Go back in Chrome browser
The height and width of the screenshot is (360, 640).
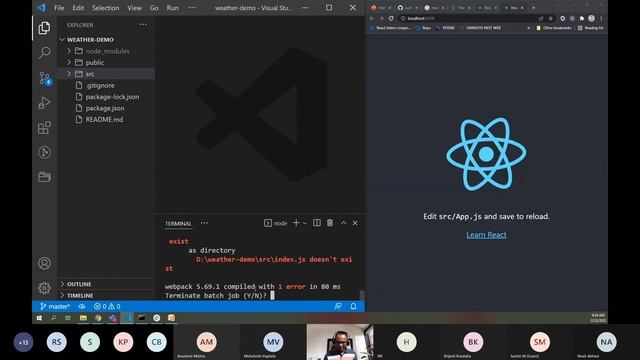click(x=372, y=18)
